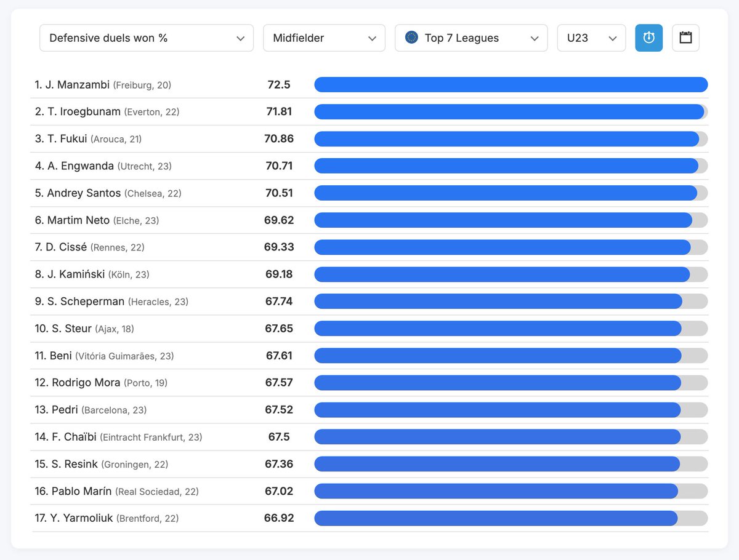Click the 67.57 value
The image size is (739, 560).
pos(279,383)
